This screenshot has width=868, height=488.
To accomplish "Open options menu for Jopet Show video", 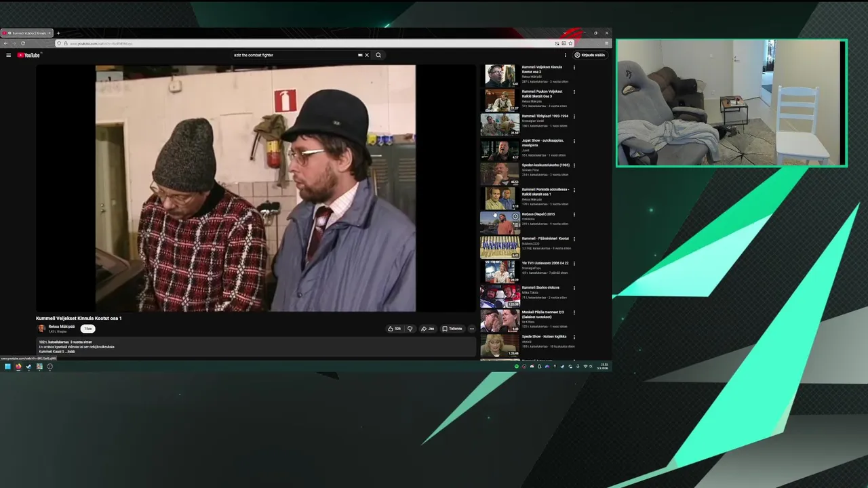I will tap(574, 141).
